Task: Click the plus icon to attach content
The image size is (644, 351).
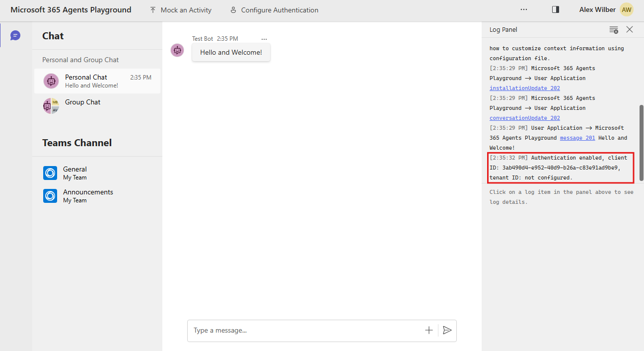Action: [x=429, y=330]
